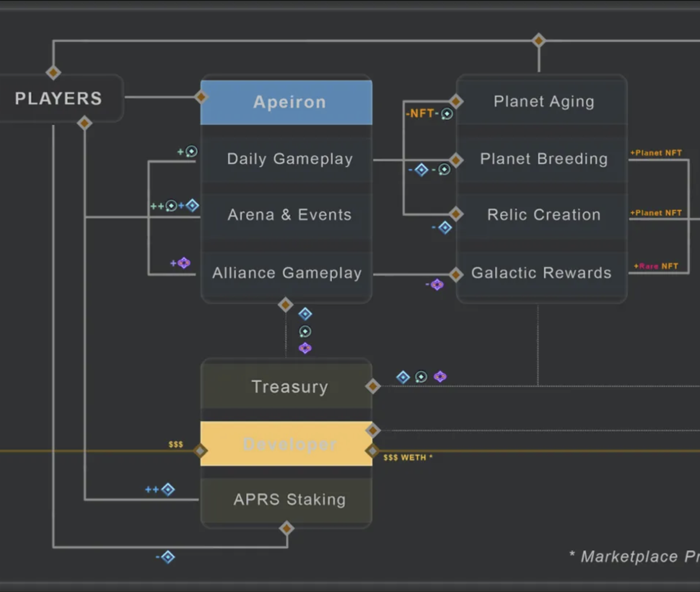Click the circular token icon next to -NFT- label
This screenshot has width=700, height=592.
click(447, 114)
